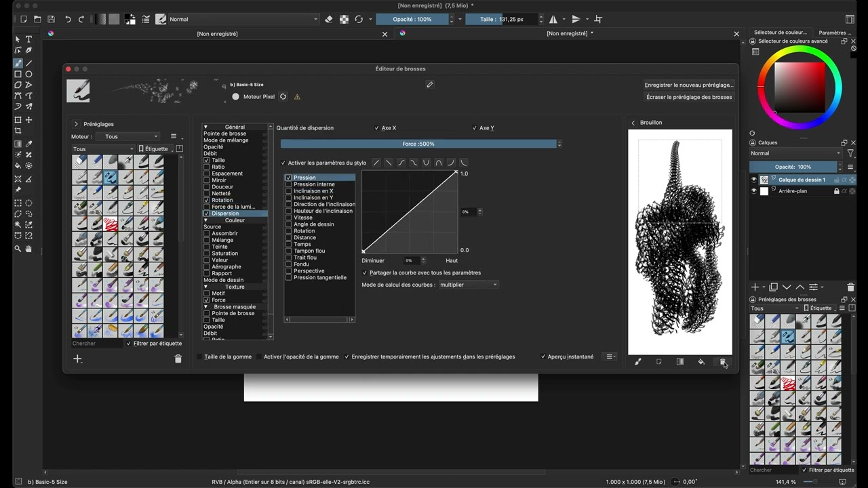Viewport: 868px width, 488px height.
Task: Collapse the Brouillon panel chevron
Action: [x=633, y=123]
